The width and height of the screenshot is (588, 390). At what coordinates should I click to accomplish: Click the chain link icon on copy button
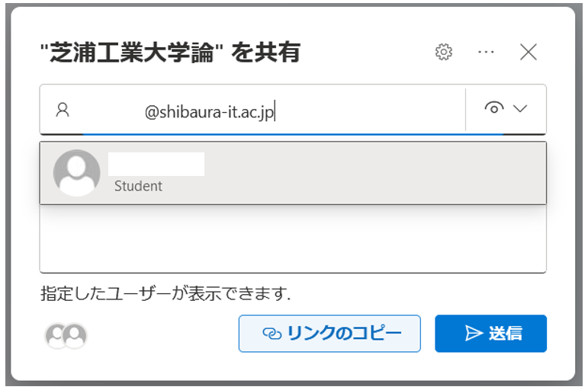coord(272,334)
